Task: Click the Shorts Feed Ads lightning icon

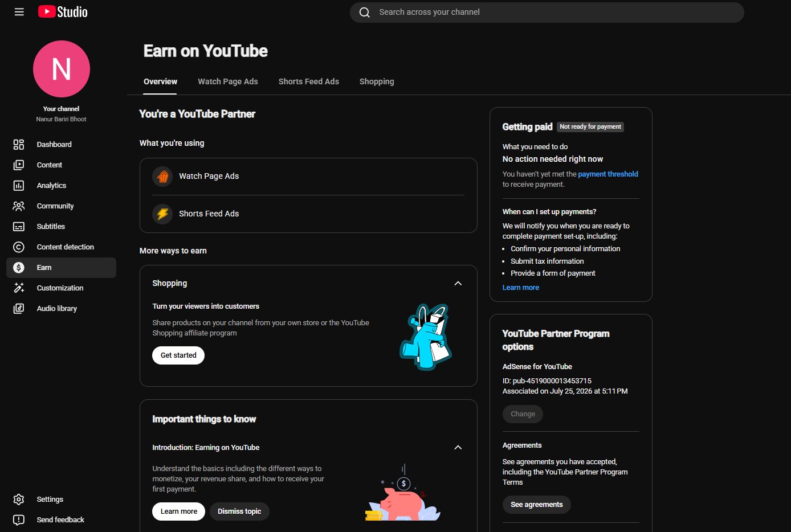Action: coord(162,214)
